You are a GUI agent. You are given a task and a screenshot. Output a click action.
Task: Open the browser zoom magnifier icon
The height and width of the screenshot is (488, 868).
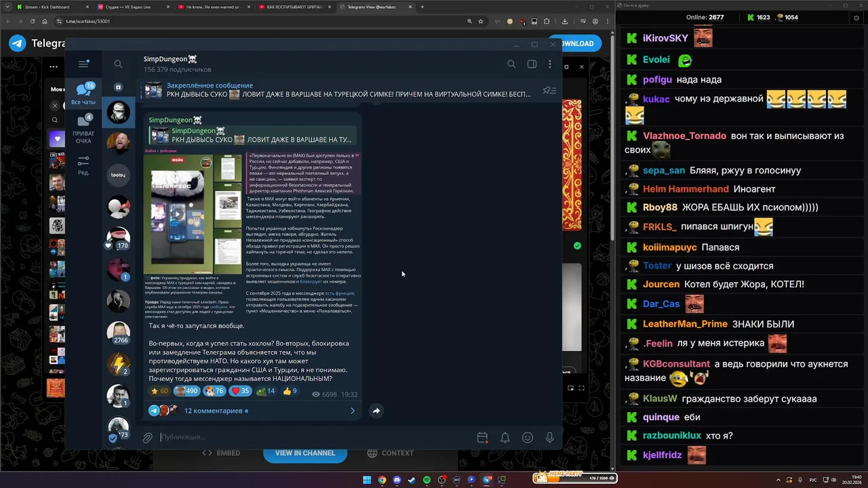click(x=469, y=21)
